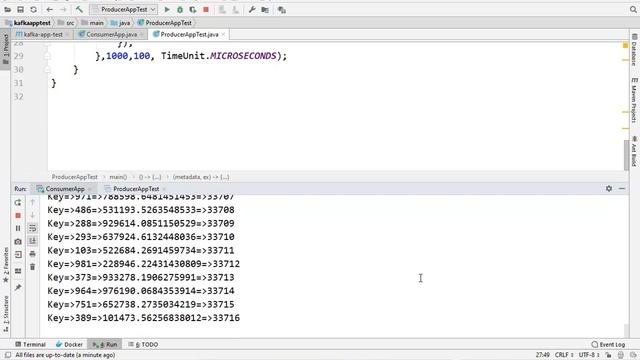Pin the run tab with the pin icon
The image size is (640, 360).
tap(18, 288)
